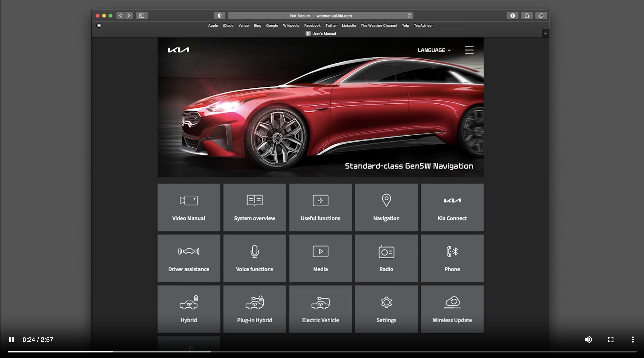Open the Wireless Update tile

coord(452,309)
